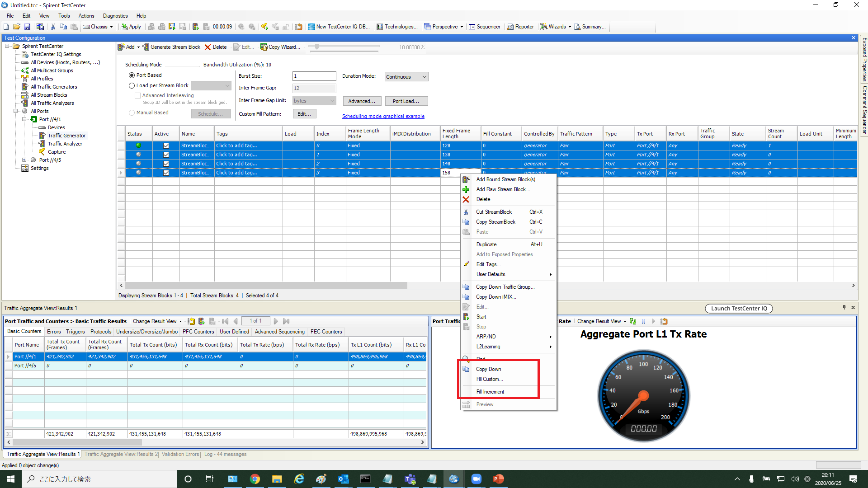Open the Scheduling mode graphical example link
The width and height of the screenshot is (868, 488).
[383, 116]
